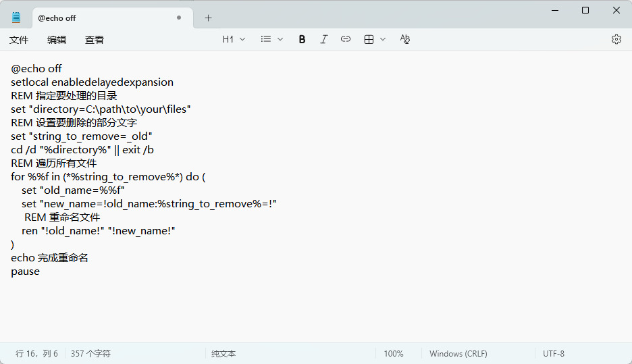
Task: Open the list style dropdown
Action: point(272,40)
